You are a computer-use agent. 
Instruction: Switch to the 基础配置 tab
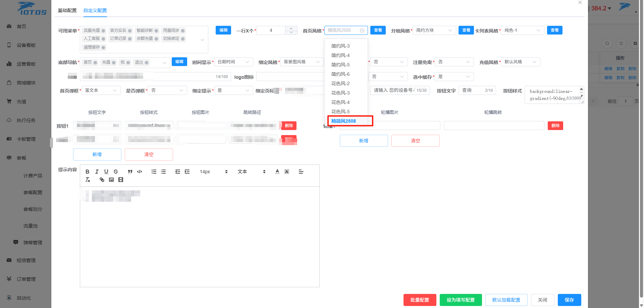67,10
